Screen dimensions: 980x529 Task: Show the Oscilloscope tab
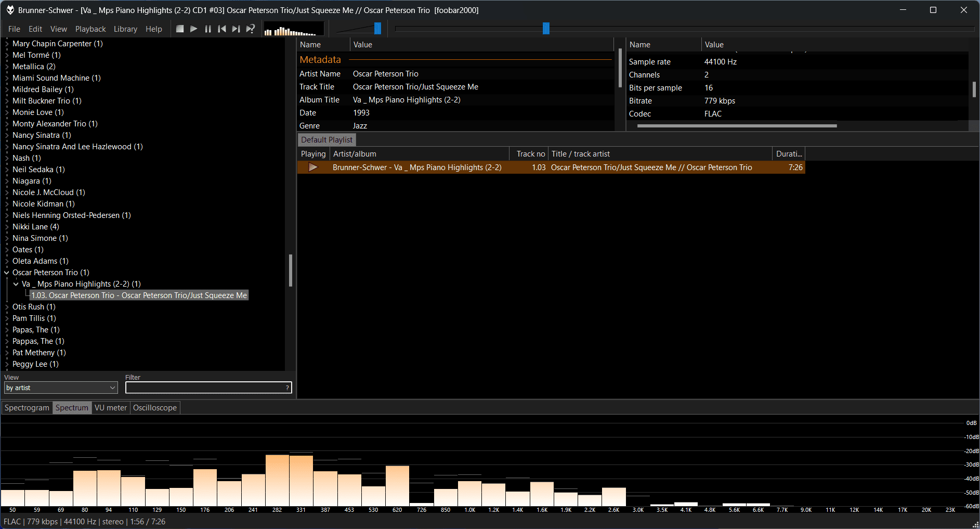pos(155,408)
